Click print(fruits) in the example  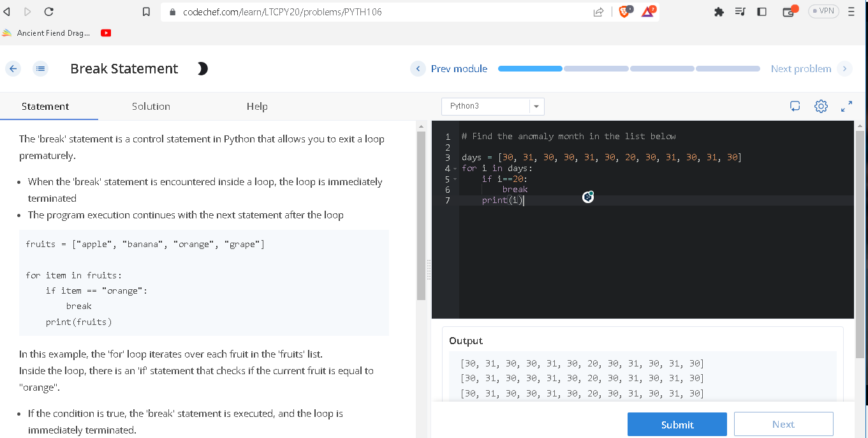coord(79,322)
